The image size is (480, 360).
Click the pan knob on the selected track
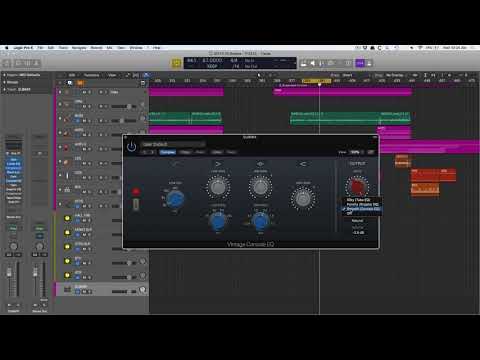pyautogui.click(x=142, y=290)
